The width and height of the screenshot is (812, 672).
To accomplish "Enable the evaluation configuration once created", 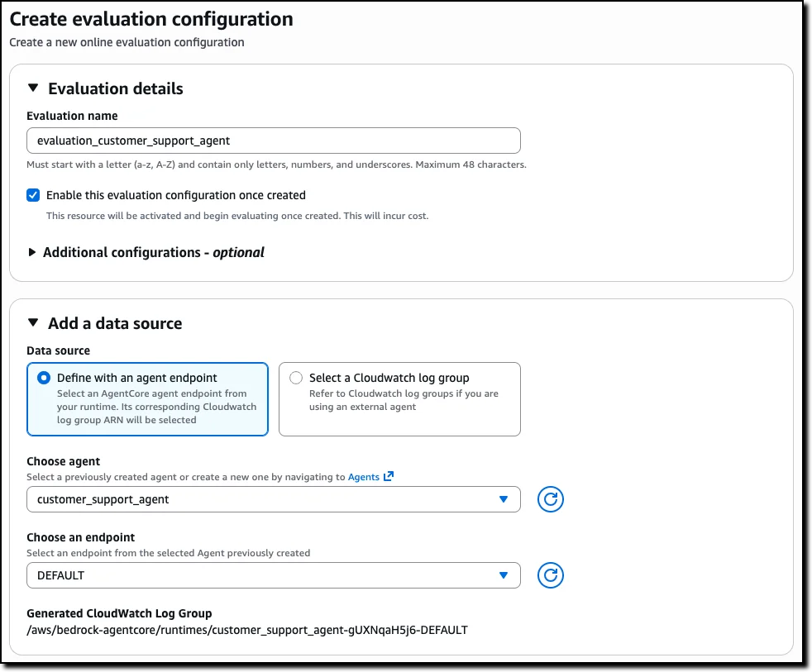I will [33, 195].
